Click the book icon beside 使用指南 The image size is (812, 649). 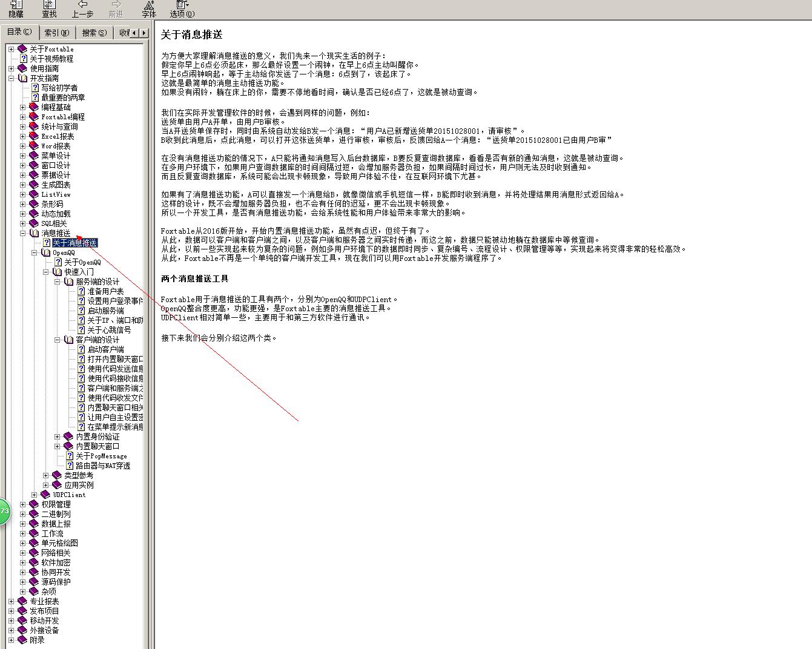(22, 68)
